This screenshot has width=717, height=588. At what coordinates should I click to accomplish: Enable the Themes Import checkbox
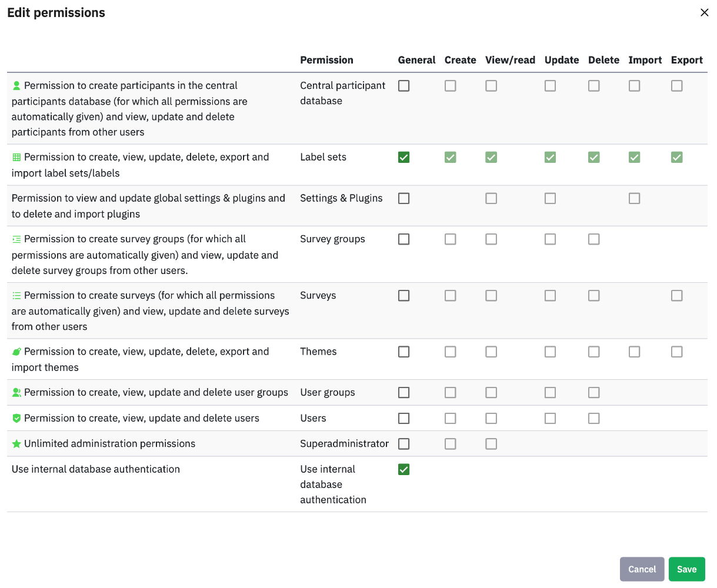[x=634, y=352]
